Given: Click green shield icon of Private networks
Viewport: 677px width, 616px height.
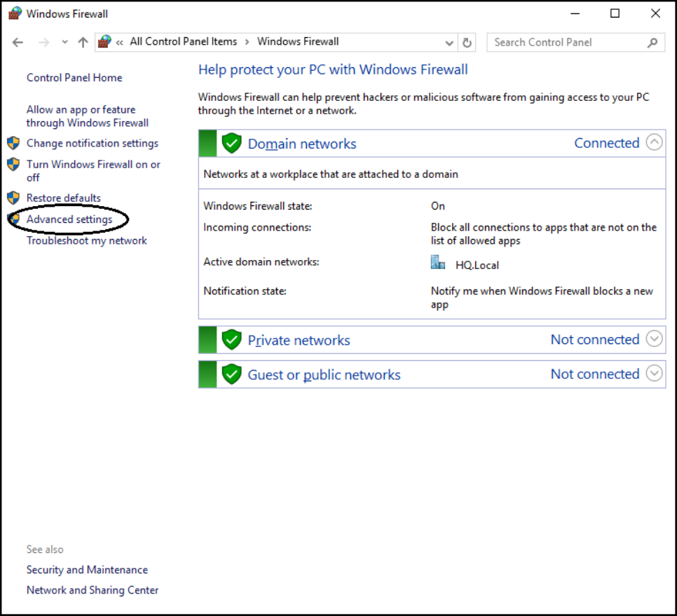Looking at the screenshot, I should pyautogui.click(x=231, y=340).
